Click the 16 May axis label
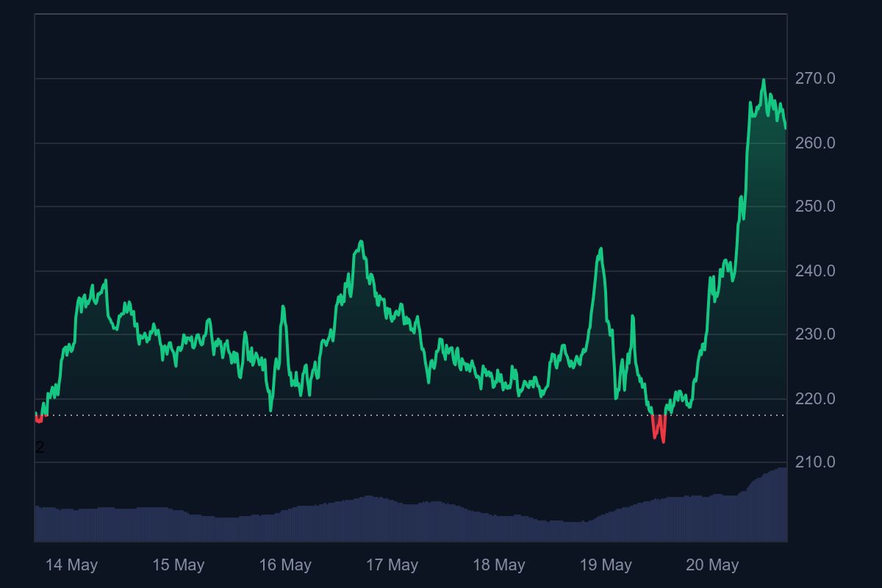This screenshot has height=588, width=882. click(285, 565)
